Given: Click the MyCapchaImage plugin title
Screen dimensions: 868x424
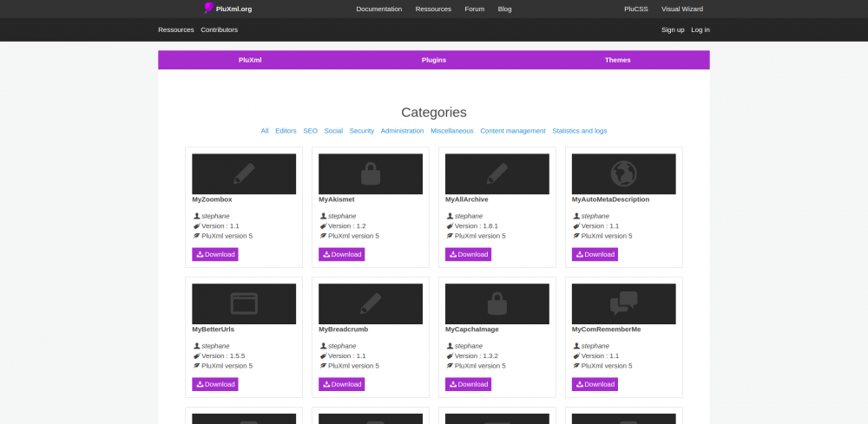Looking at the screenshot, I should [472, 329].
